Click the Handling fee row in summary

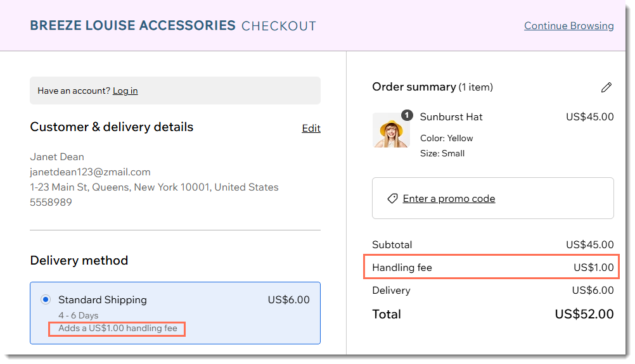492,267
